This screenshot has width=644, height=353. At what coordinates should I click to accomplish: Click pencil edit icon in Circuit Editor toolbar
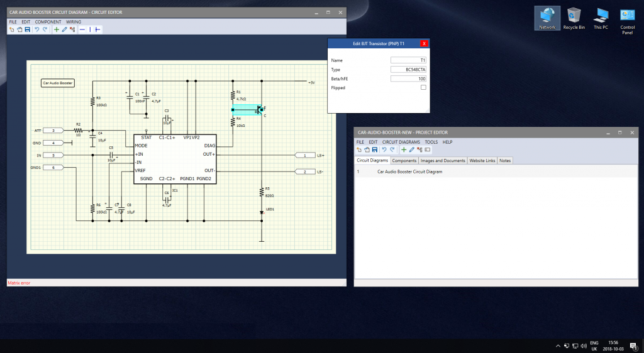click(x=65, y=30)
